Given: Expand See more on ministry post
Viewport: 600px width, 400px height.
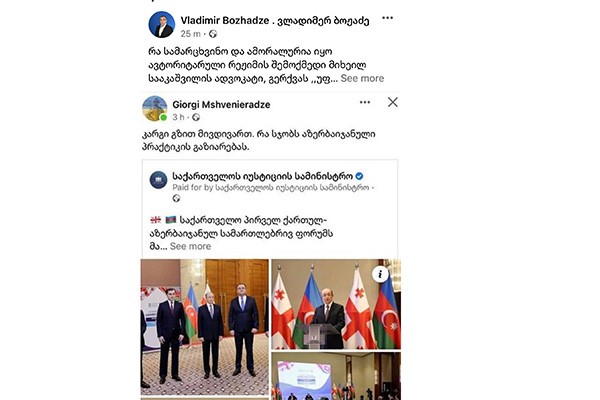Looking at the screenshot, I should pos(190,246).
